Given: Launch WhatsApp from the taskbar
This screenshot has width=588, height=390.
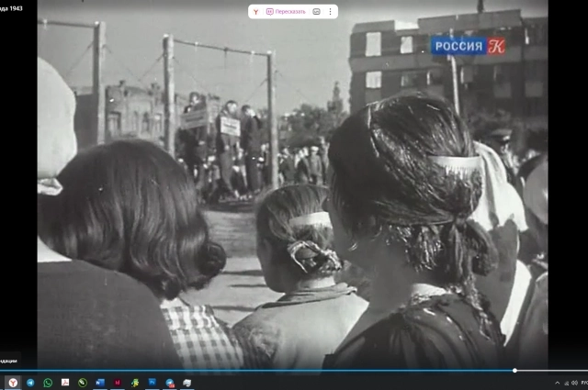Looking at the screenshot, I should click(x=48, y=383).
